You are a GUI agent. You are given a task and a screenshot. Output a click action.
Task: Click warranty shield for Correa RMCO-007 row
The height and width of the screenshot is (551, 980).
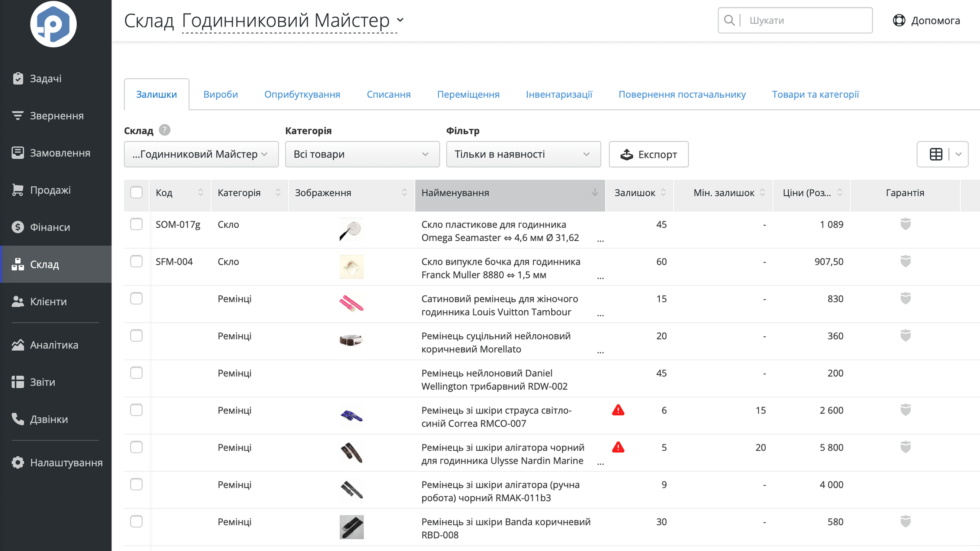(905, 409)
